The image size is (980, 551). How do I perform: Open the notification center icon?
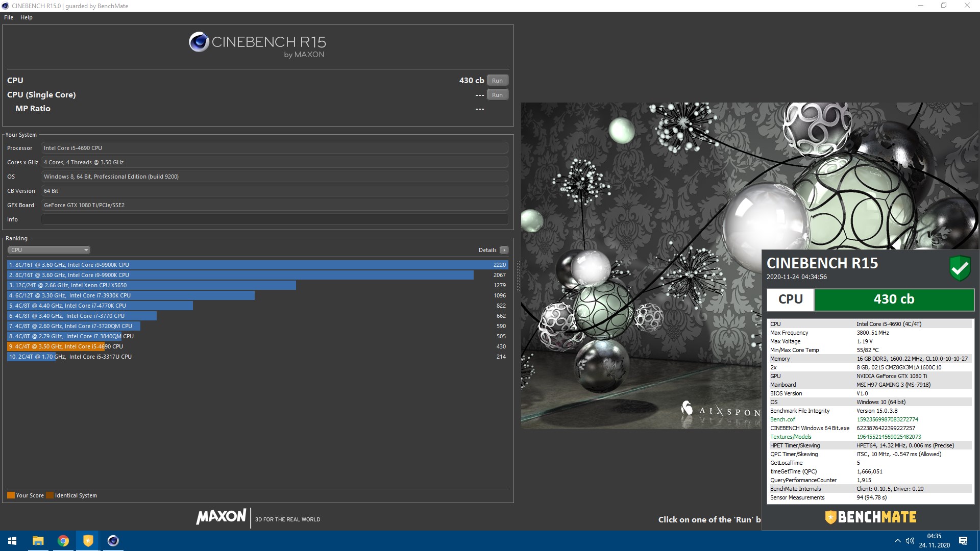[963, 541]
